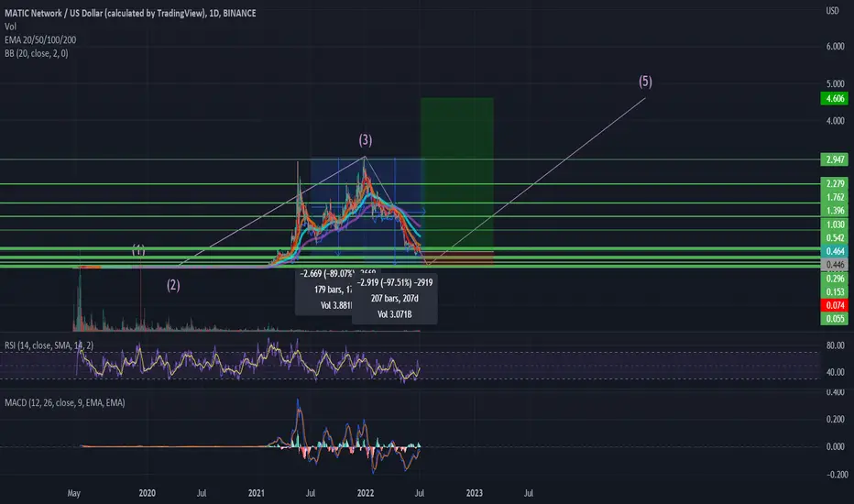Click the MACD 0.200 axis value
Viewport: 854px width, 504px height.
[835, 419]
